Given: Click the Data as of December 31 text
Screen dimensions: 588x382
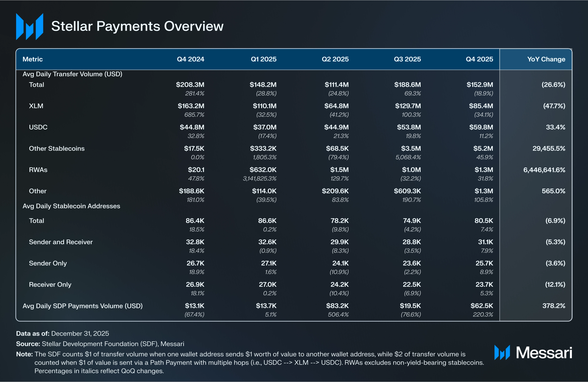Looking at the screenshot, I should [63, 333].
